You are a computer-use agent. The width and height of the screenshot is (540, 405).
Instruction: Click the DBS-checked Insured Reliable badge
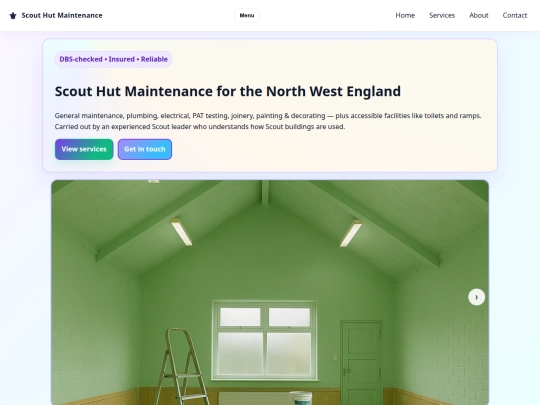[114, 59]
